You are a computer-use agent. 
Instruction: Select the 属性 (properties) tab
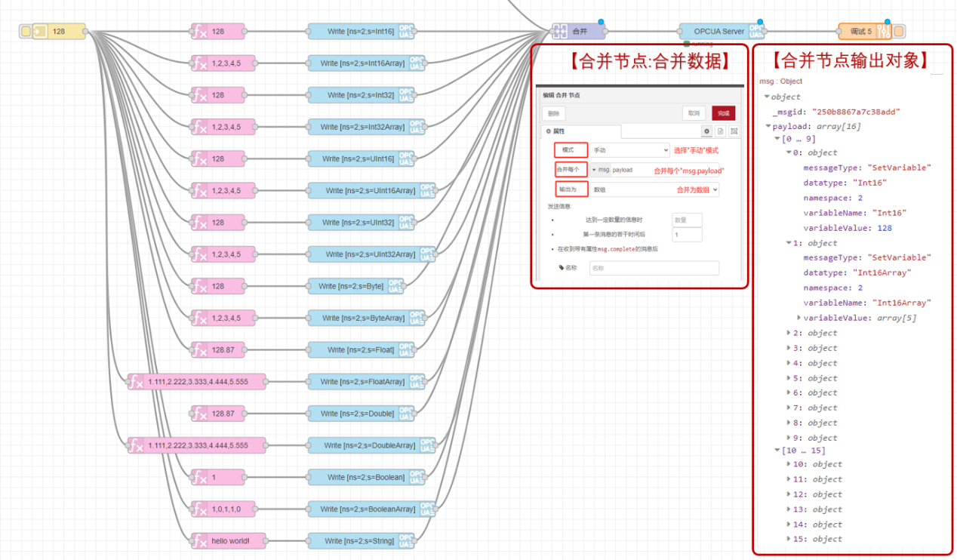581,131
